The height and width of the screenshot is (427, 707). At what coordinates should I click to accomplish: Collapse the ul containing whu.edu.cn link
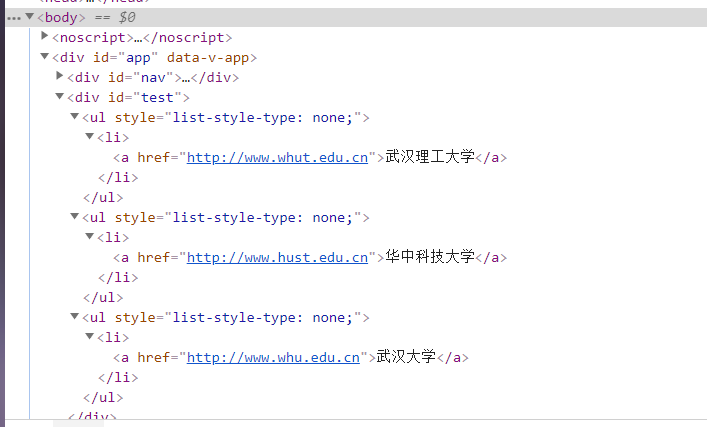tap(75, 317)
